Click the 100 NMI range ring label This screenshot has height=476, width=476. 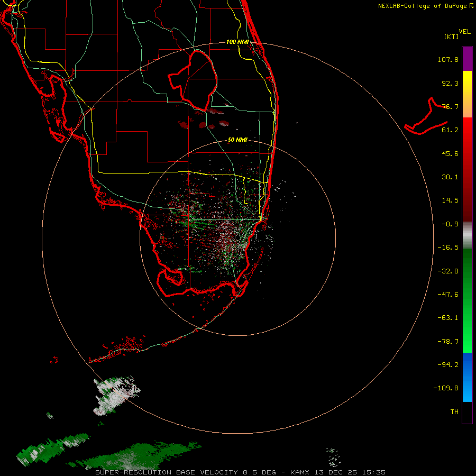coord(237,42)
